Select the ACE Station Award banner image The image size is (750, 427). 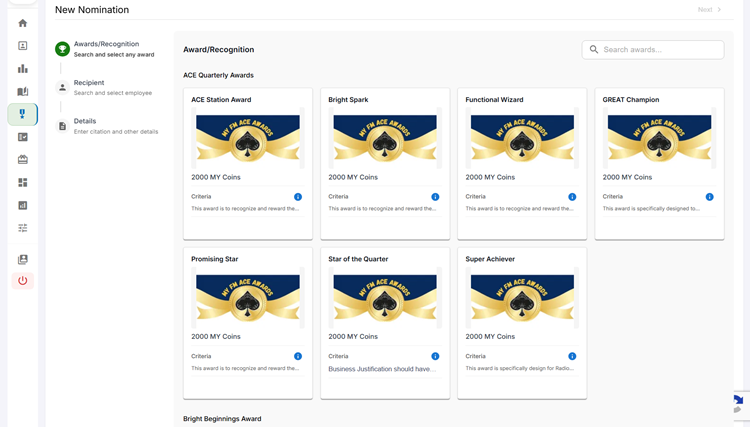point(248,138)
